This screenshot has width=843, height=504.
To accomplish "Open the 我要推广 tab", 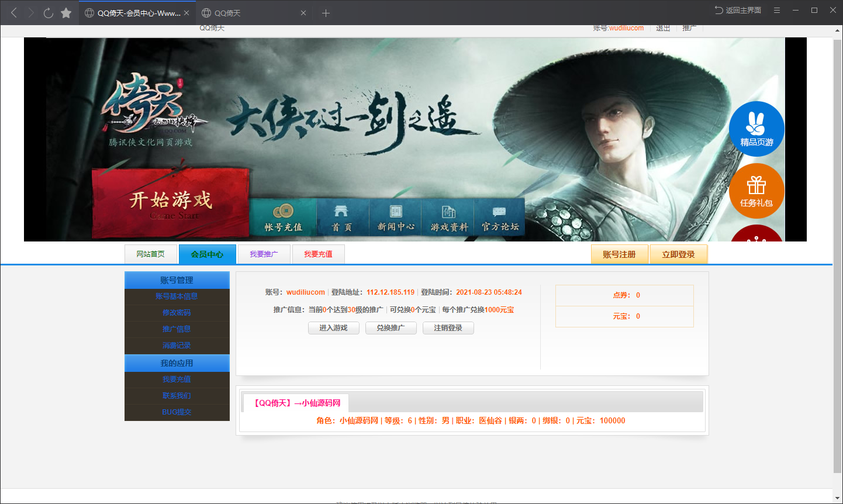I will pyautogui.click(x=264, y=254).
